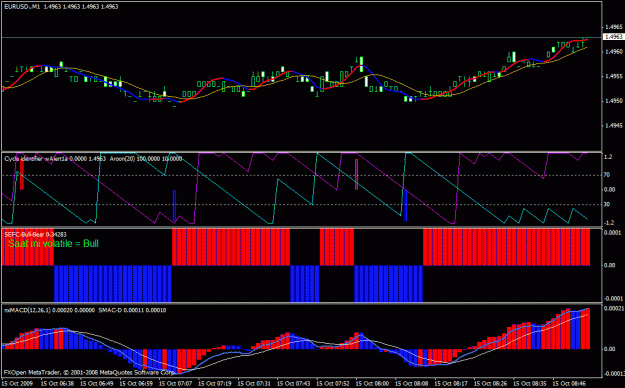Click the blue Cycle Identifier signal bar above 07:07

175,205
